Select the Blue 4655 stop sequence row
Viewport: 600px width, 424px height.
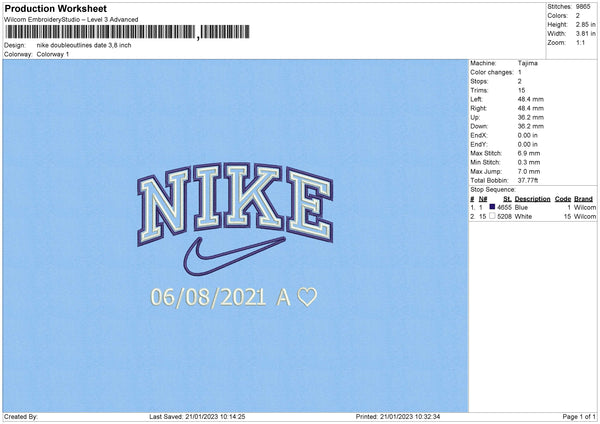click(533, 207)
